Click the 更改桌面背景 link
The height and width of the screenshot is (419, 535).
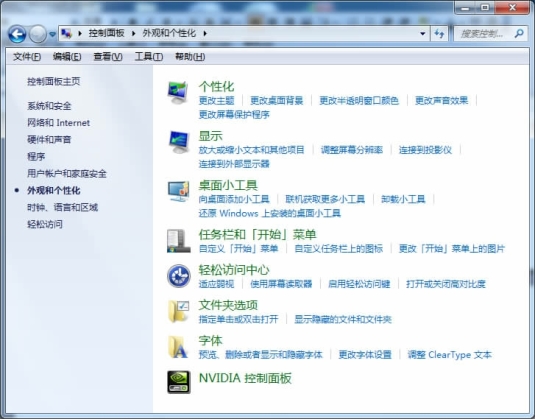point(277,101)
